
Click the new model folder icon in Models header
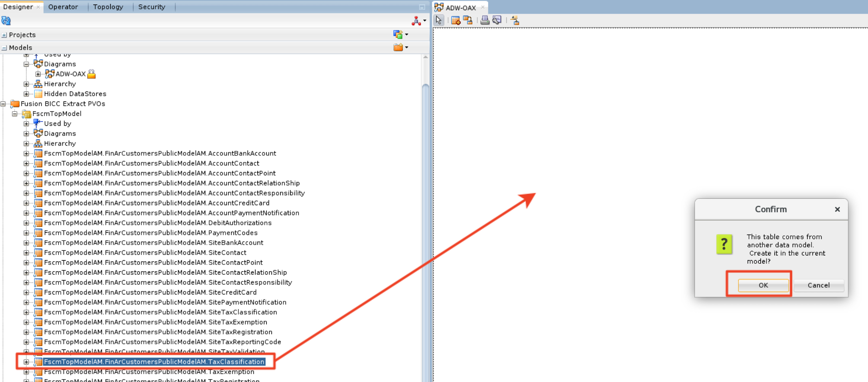point(398,47)
